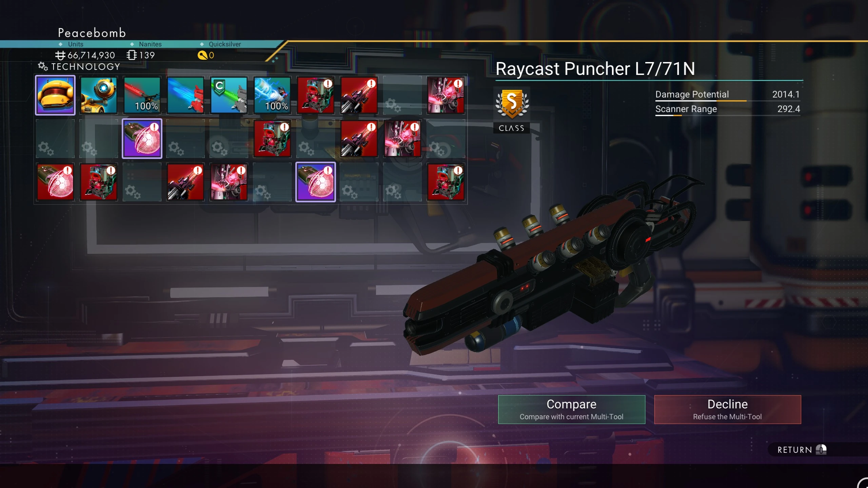
Task: Click the Nanites currency counter
Action: click(x=141, y=55)
